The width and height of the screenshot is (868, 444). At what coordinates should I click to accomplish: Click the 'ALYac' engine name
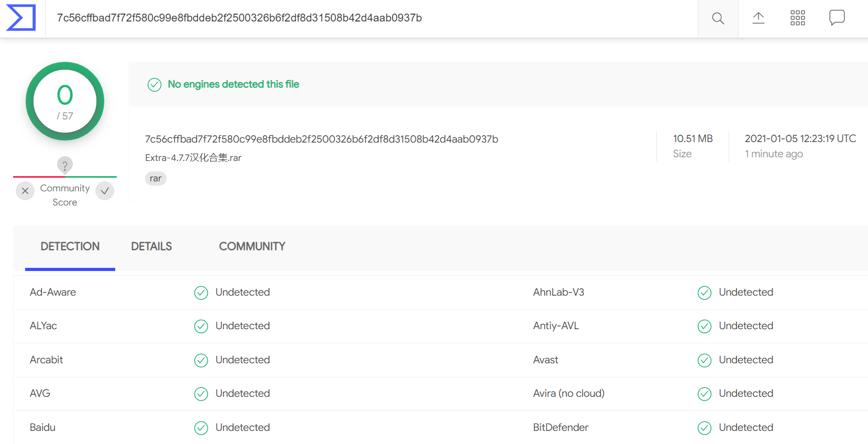pyautogui.click(x=43, y=326)
